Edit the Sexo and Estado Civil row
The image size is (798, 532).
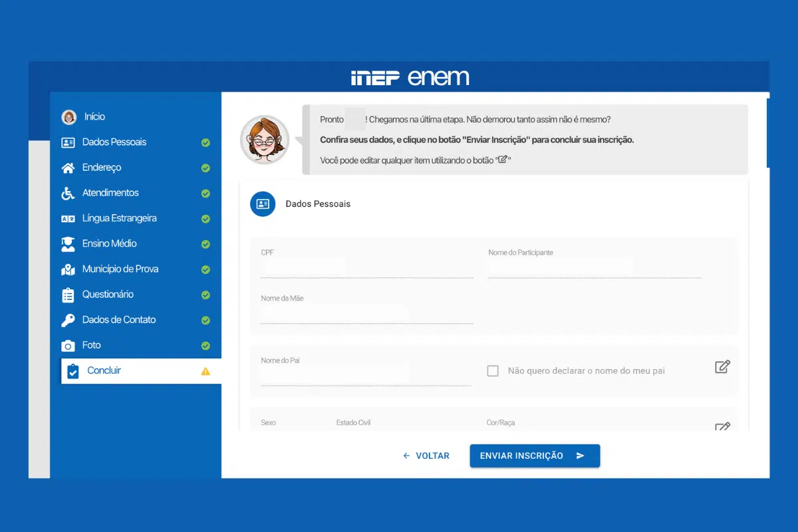pyautogui.click(x=722, y=427)
